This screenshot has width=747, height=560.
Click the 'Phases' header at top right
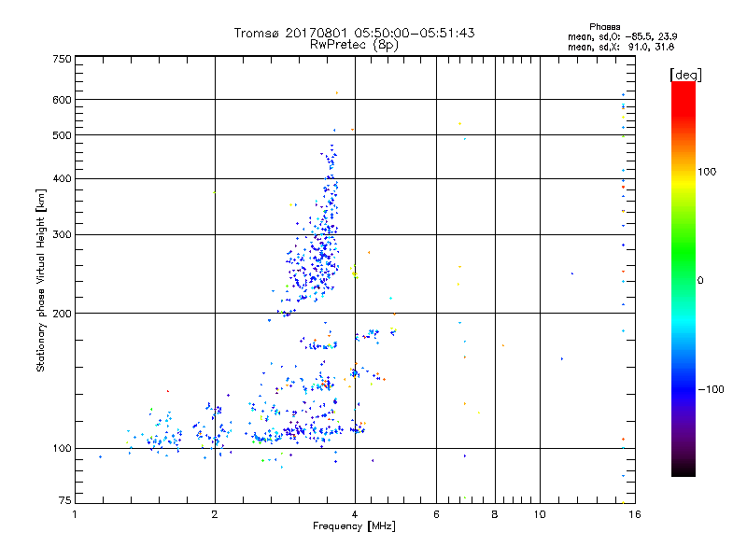604,27
